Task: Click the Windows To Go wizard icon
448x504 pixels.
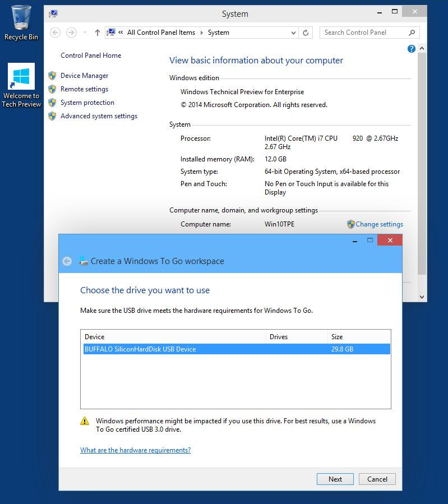Action: point(84,261)
